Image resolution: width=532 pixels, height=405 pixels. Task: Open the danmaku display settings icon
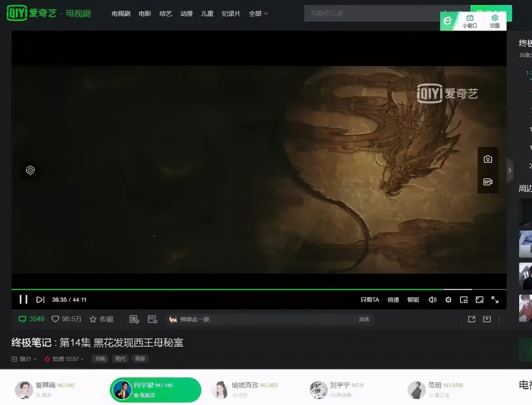point(134,319)
